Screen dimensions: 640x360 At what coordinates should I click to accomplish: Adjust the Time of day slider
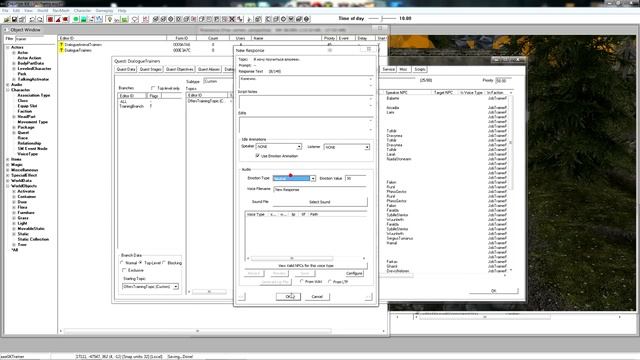382,18
